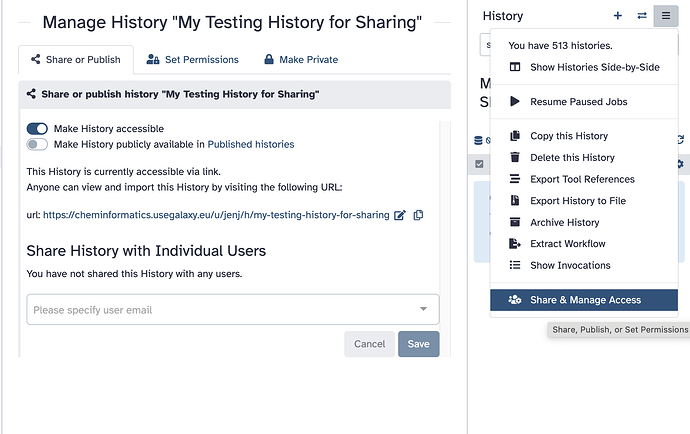The image size is (690, 434).
Task: Open the Set Permissions tab
Action: click(193, 59)
